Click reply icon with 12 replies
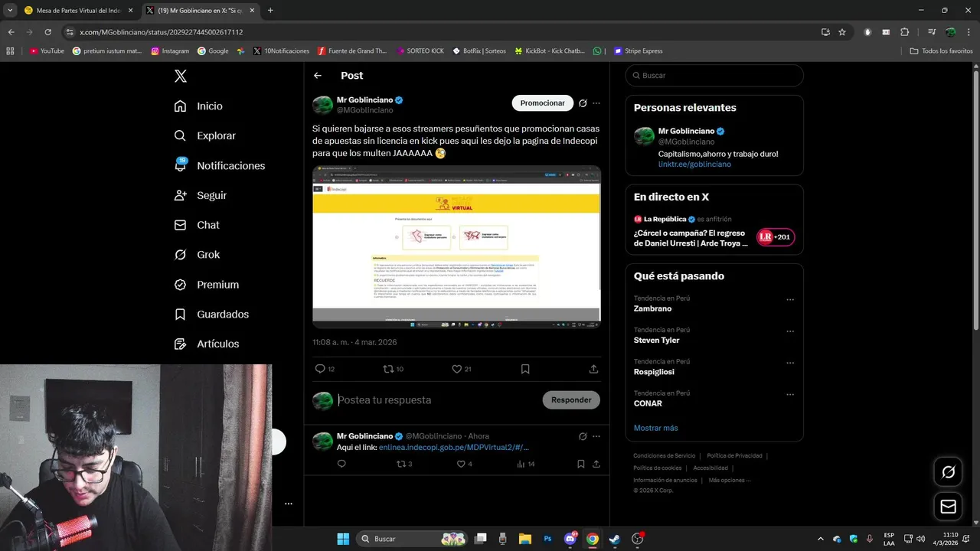 click(x=320, y=369)
